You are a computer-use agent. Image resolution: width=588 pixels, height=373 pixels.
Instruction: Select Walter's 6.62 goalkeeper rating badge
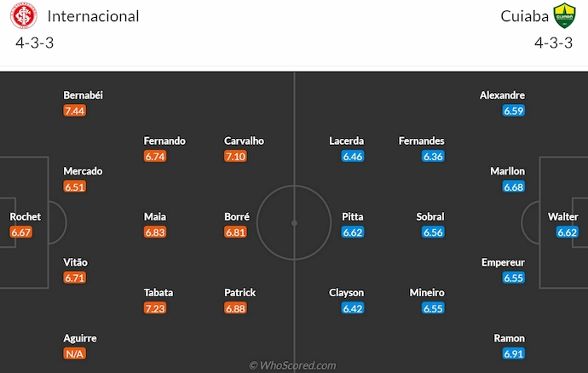tap(568, 232)
